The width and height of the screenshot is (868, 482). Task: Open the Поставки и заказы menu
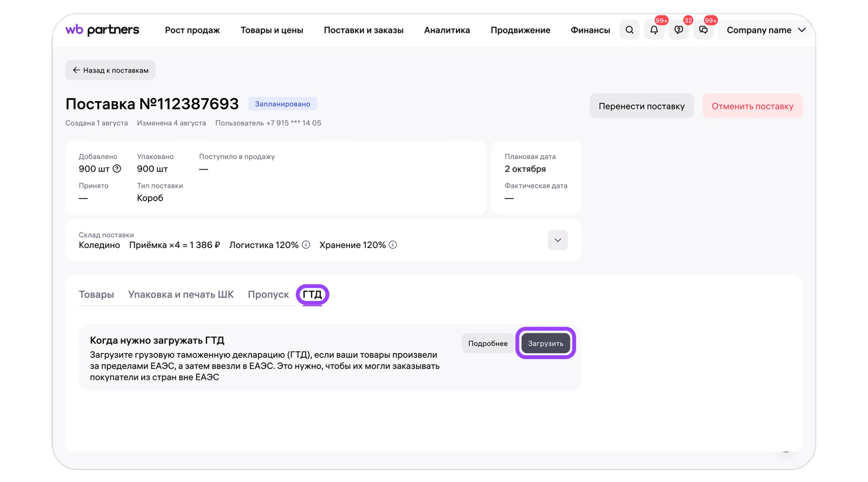(x=363, y=30)
